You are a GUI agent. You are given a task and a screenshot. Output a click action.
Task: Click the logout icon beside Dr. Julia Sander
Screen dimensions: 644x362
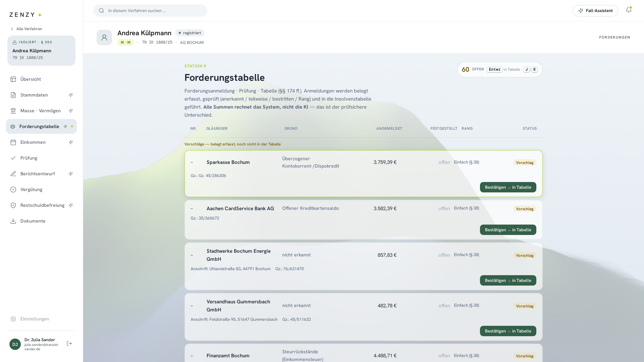69,344
